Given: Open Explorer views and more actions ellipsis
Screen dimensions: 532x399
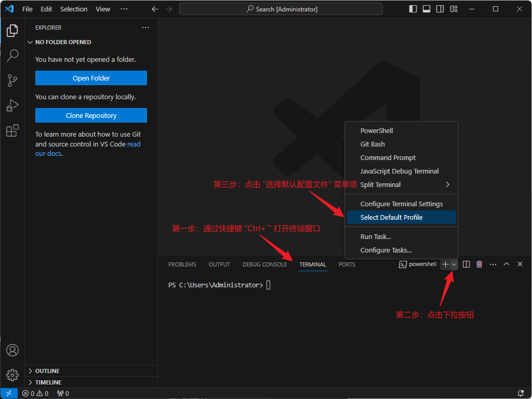Looking at the screenshot, I should coord(145,28).
